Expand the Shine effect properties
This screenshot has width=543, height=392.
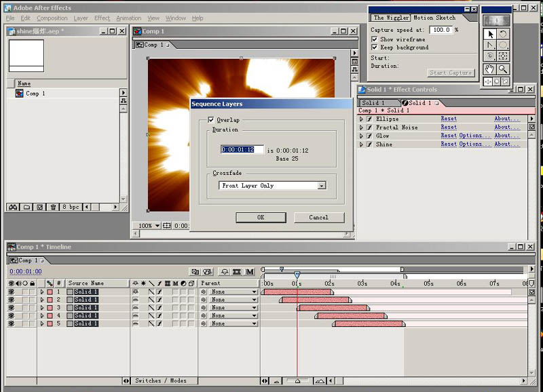tap(361, 144)
